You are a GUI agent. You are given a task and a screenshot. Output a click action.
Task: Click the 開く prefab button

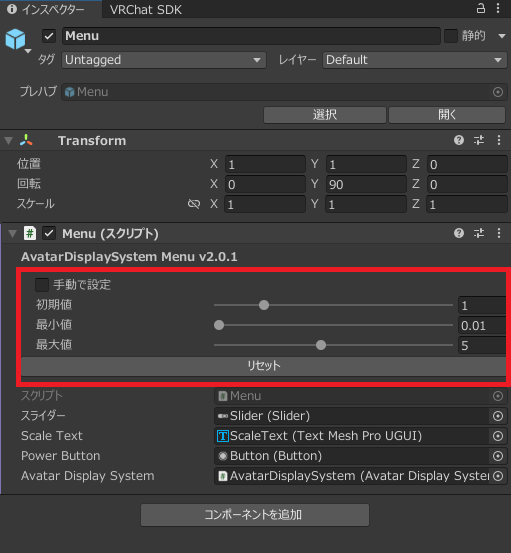coord(447,115)
